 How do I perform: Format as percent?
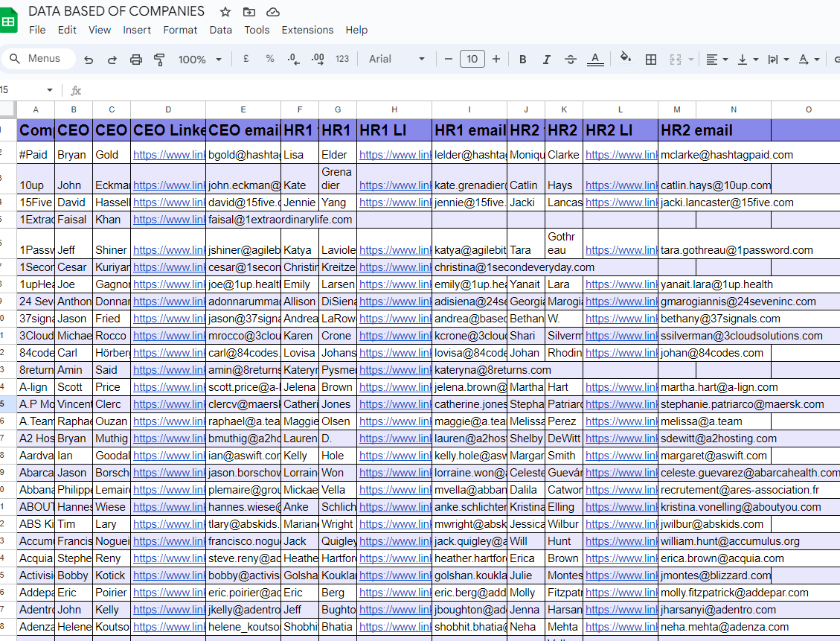pos(270,59)
